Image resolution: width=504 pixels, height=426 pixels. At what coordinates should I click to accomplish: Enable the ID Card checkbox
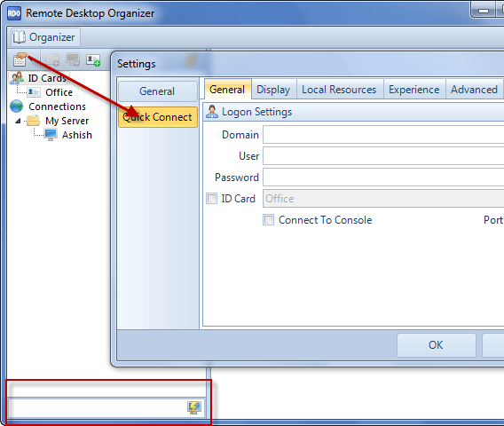click(211, 199)
